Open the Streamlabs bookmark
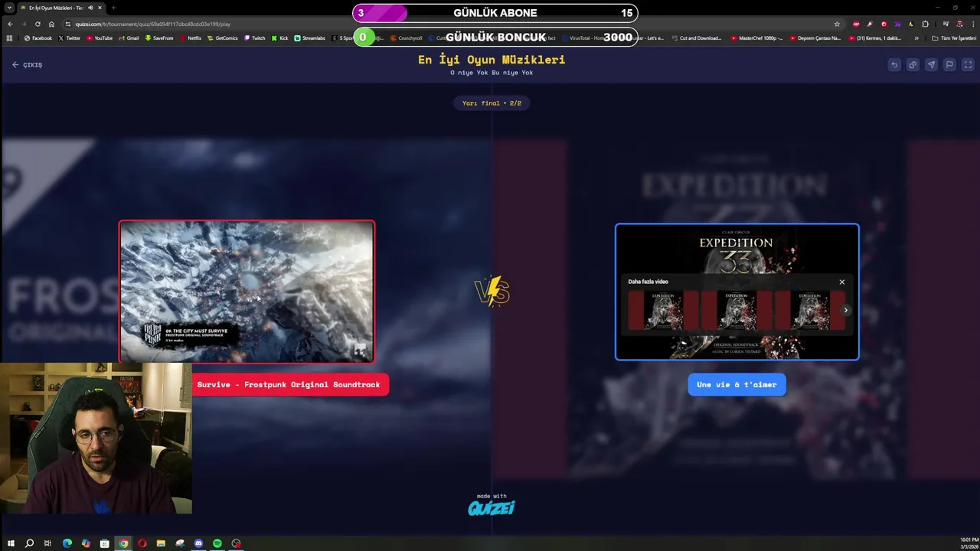Screen dimensions: 980x551 (x=310, y=37)
